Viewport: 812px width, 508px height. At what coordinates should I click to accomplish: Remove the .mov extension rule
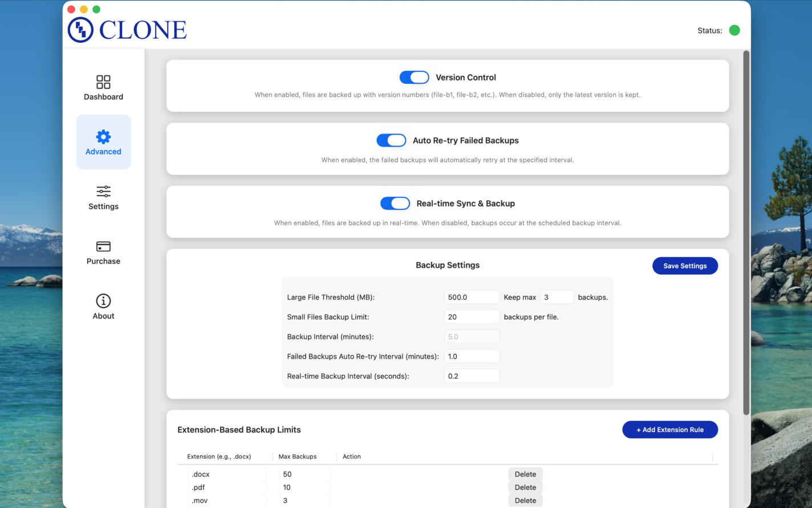525,501
